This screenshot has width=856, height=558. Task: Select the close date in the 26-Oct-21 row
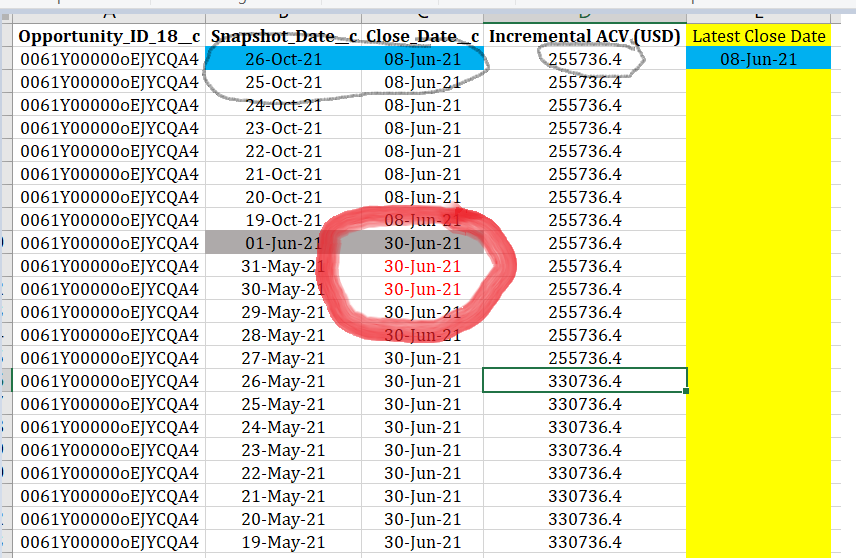423,59
